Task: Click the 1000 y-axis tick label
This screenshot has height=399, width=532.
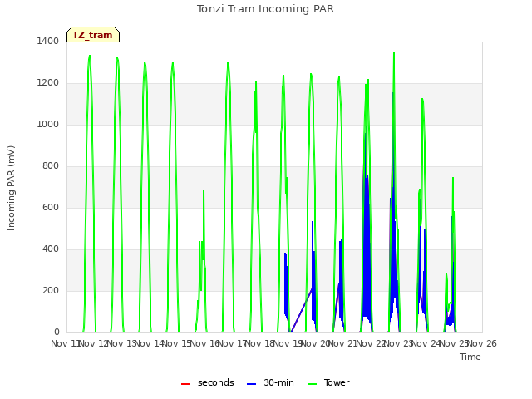Action: tap(48, 124)
